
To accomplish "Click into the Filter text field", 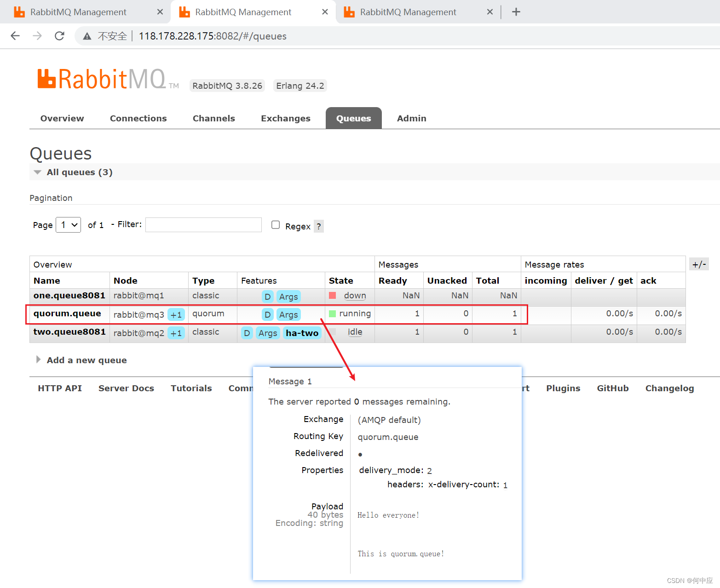I will [203, 225].
